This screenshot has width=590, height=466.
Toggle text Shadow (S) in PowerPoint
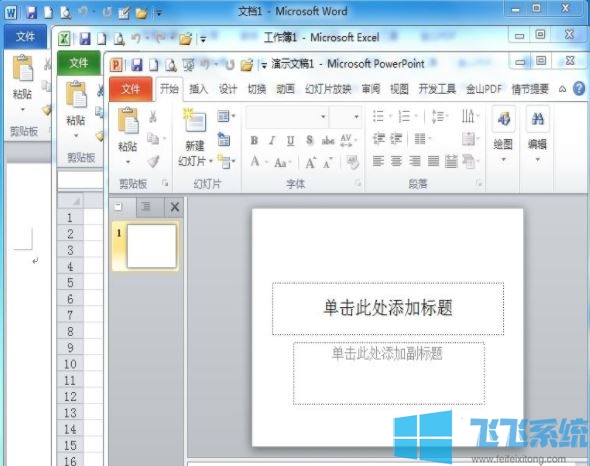pos(309,140)
